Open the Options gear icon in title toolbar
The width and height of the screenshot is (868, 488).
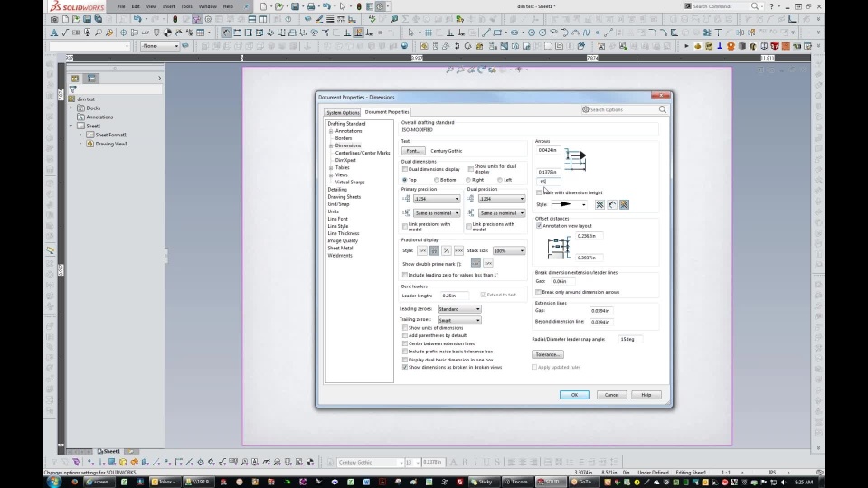tap(381, 6)
